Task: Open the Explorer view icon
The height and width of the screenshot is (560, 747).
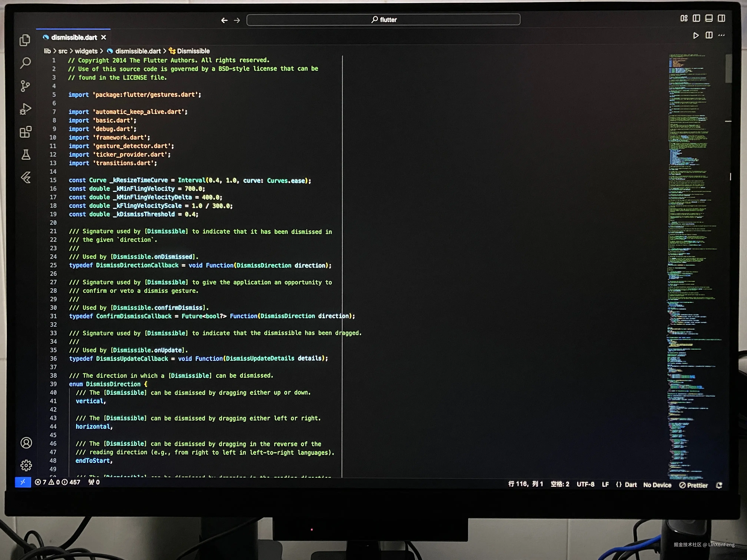Action: tap(25, 40)
